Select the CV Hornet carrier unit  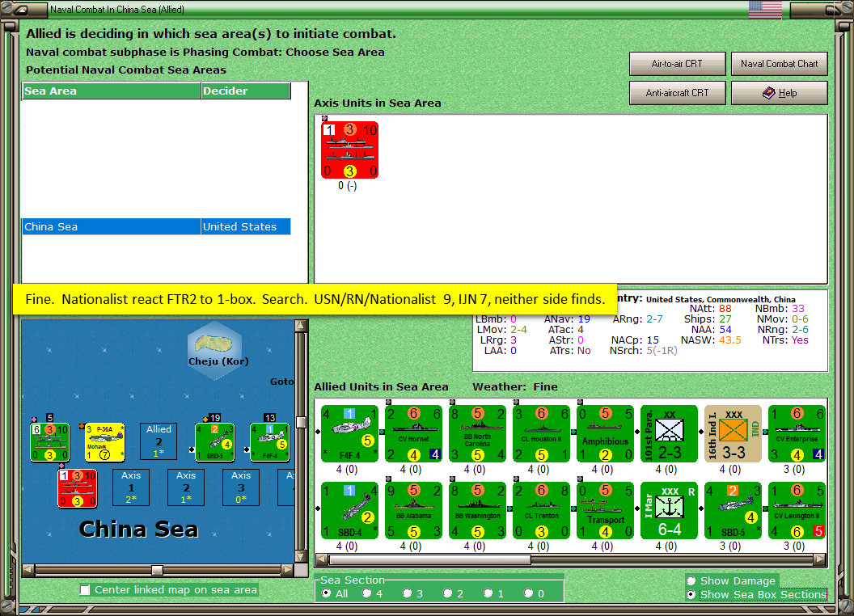tap(413, 433)
